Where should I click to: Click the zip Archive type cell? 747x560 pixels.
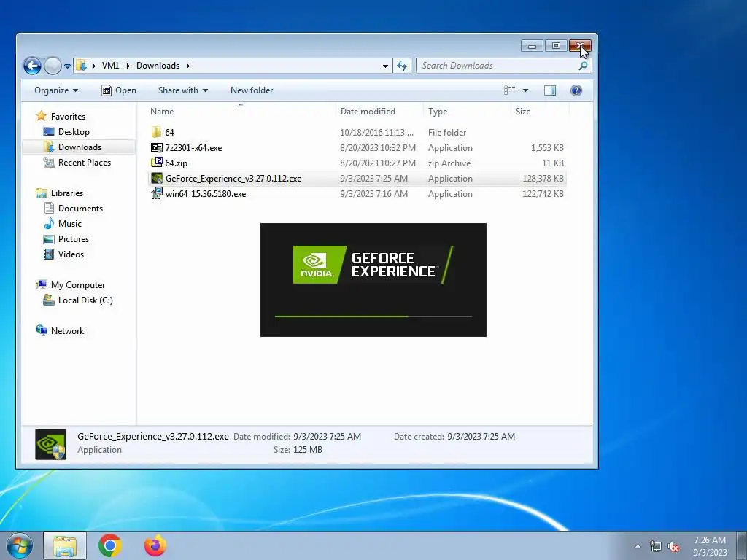click(449, 163)
